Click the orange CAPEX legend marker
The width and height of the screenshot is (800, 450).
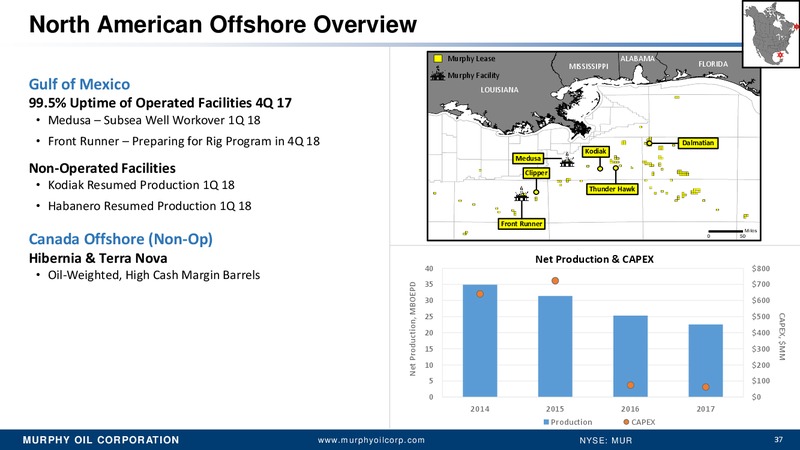click(626, 422)
